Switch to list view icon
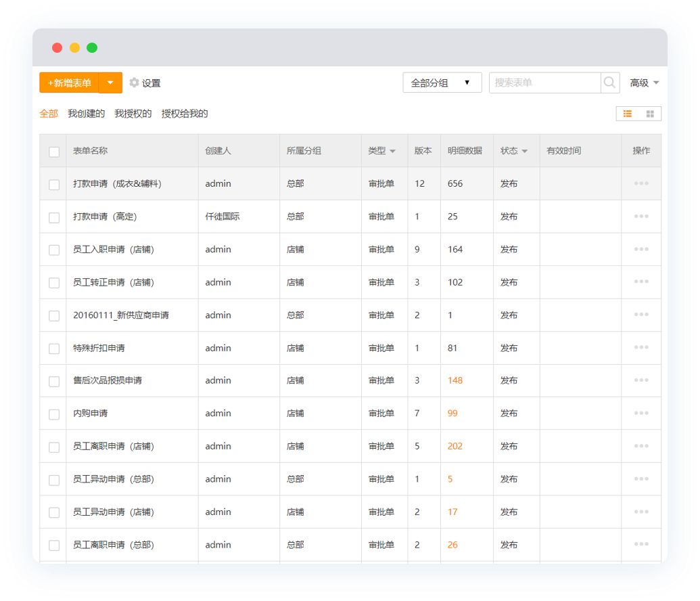This screenshot has width=700, height=601. point(627,114)
